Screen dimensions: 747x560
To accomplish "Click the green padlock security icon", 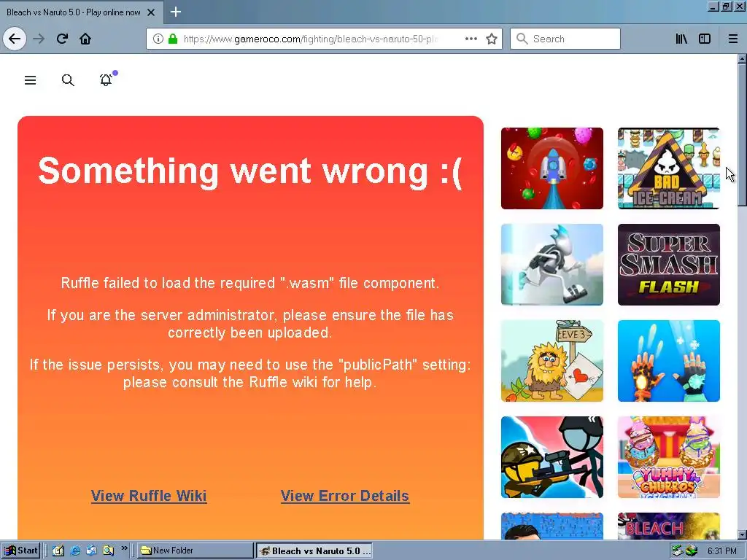I will (x=172, y=39).
